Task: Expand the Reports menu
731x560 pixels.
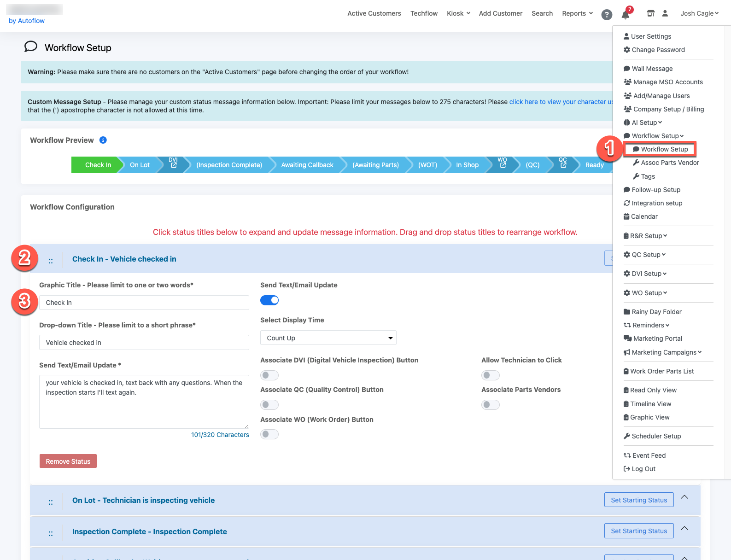Action: tap(577, 13)
